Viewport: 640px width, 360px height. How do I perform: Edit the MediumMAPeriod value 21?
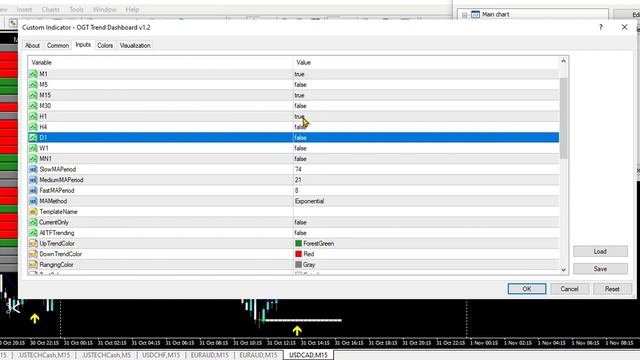(298, 180)
